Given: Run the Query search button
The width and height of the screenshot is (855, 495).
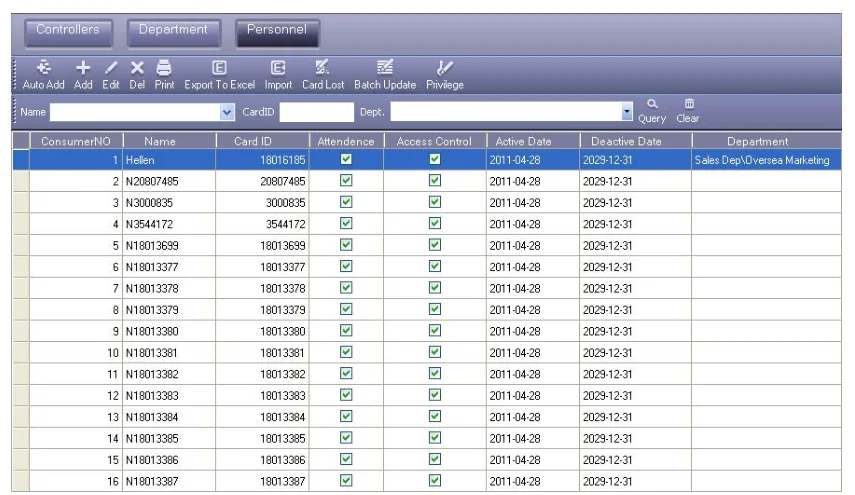Looking at the screenshot, I should tap(652, 111).
